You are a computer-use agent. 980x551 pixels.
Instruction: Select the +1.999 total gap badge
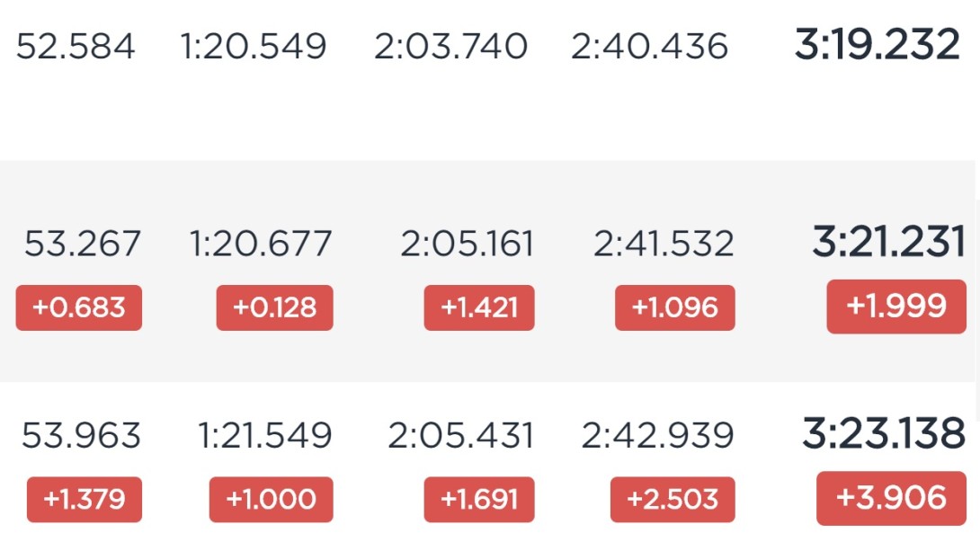(896, 307)
